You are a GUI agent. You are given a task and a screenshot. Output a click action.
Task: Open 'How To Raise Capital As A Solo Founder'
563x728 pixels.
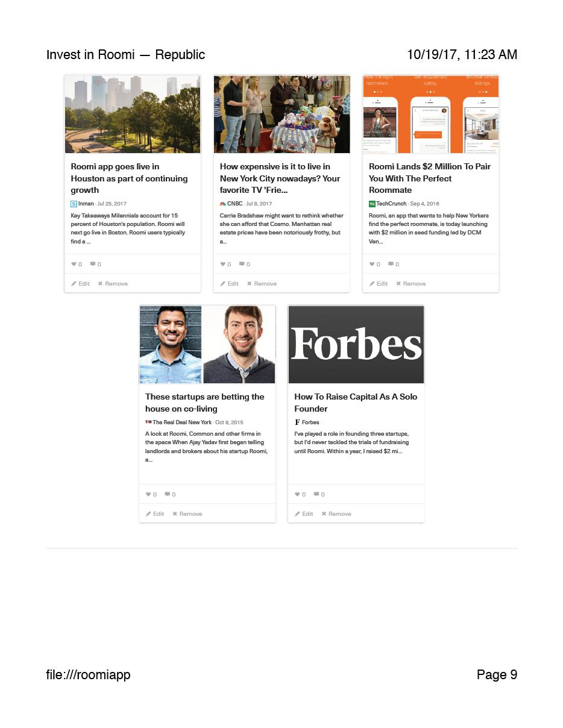356,403
